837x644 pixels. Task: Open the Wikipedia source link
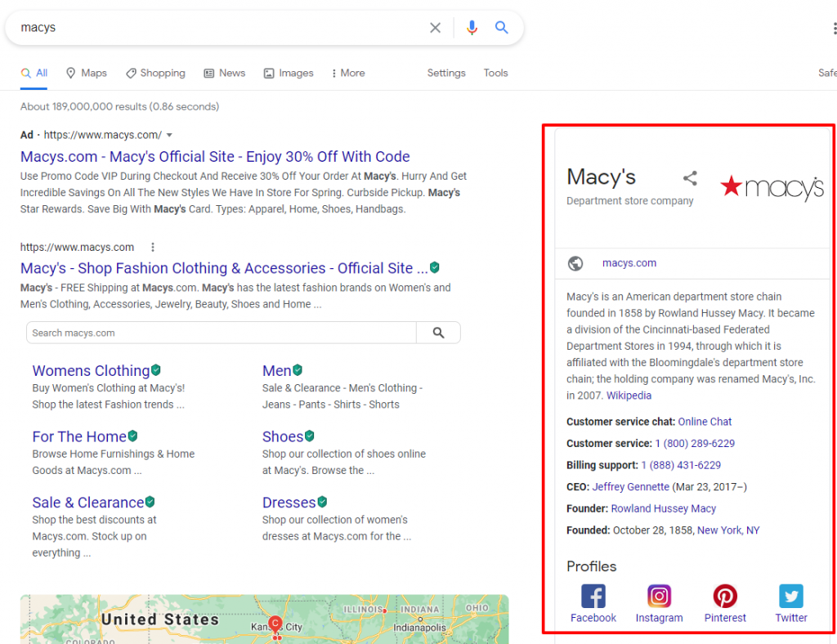tap(629, 396)
